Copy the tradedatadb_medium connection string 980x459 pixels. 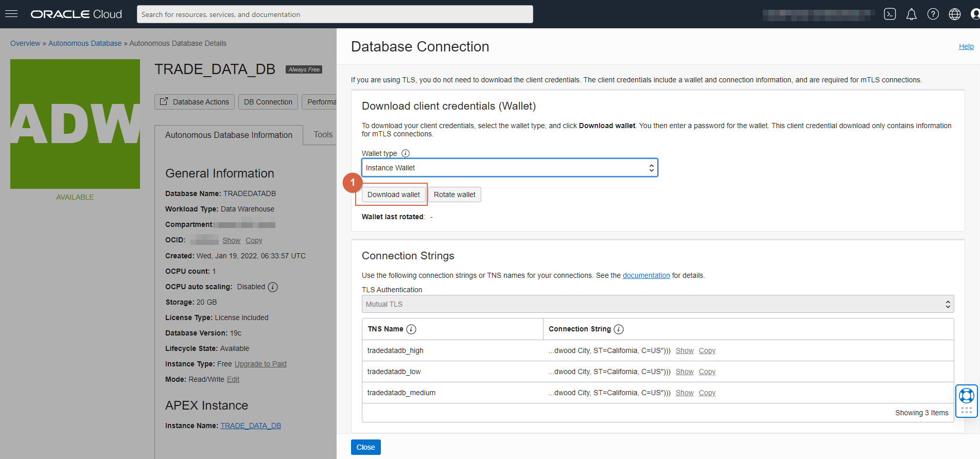click(x=707, y=393)
